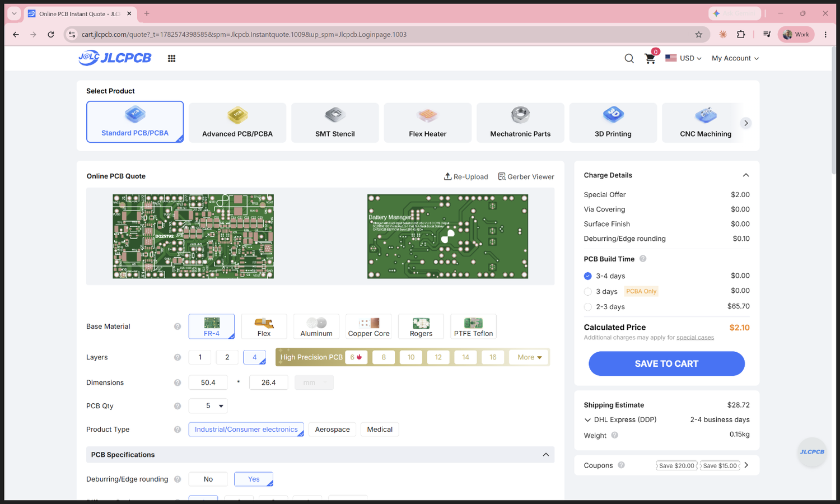Image resolution: width=840 pixels, height=504 pixels.
Task: Open the apps grid menu icon
Action: coord(172,58)
